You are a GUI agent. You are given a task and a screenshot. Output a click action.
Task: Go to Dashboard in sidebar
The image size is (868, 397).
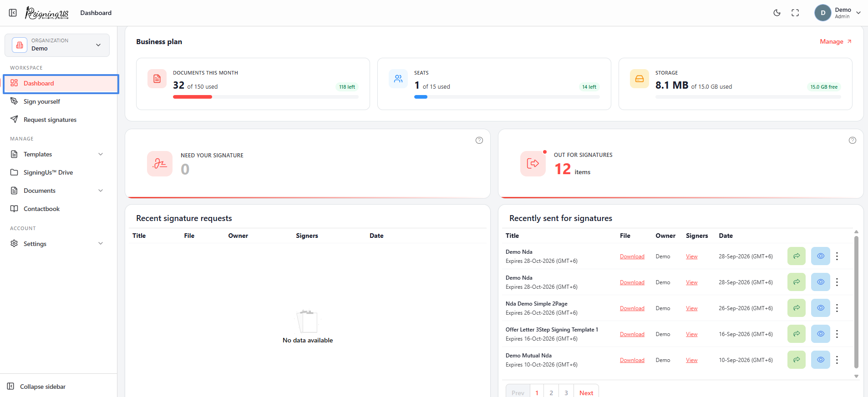pos(61,84)
